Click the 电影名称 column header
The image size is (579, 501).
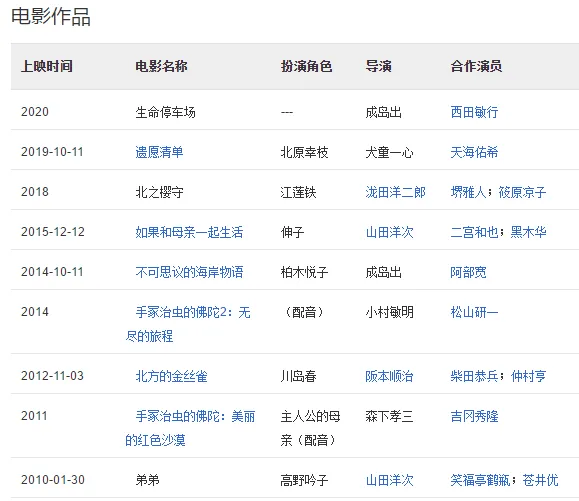[161, 66]
